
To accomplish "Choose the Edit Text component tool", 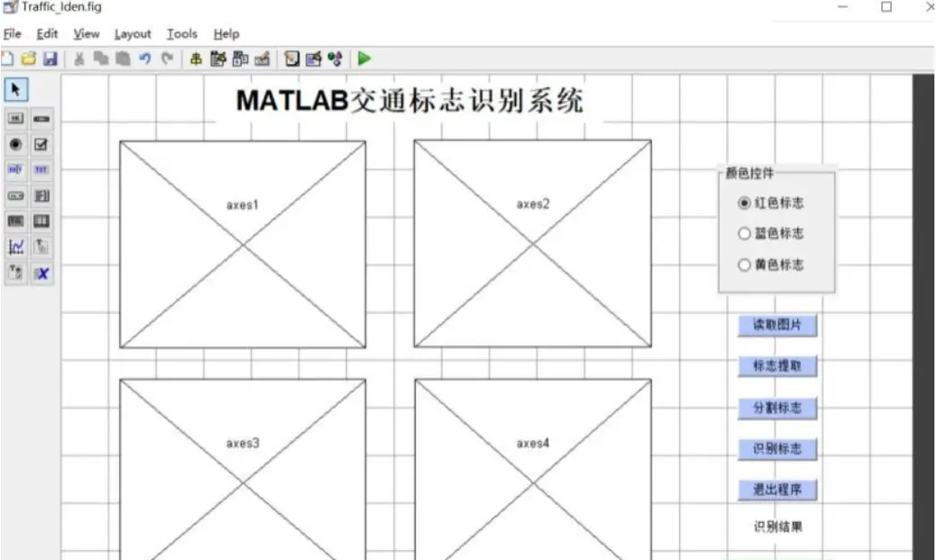I will pyautogui.click(x=15, y=170).
